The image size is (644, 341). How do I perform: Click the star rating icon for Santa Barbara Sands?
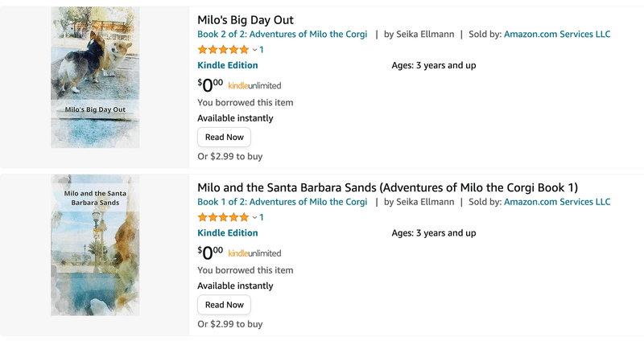[223, 217]
